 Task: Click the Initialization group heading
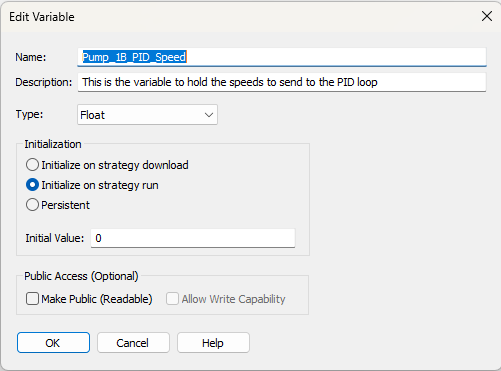click(53, 144)
